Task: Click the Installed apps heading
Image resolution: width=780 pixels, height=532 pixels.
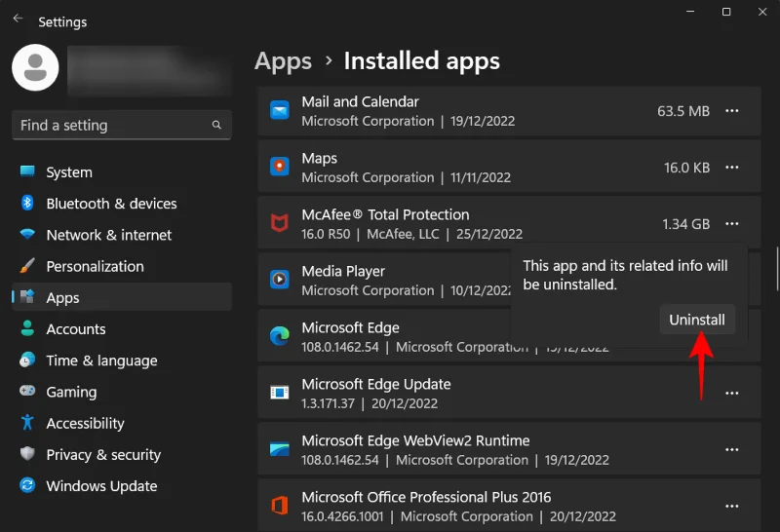Action: pyautogui.click(x=422, y=61)
